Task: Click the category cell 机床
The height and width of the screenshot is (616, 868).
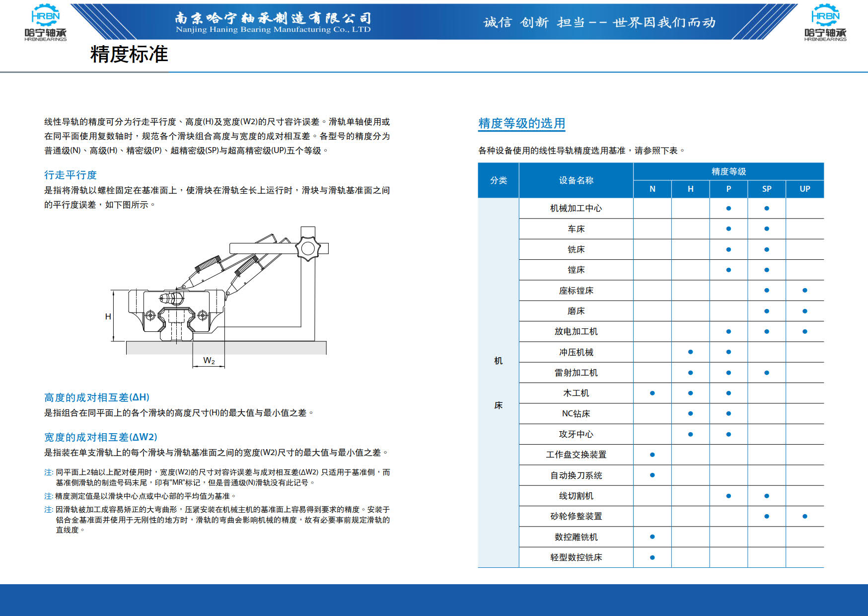Action: (499, 383)
